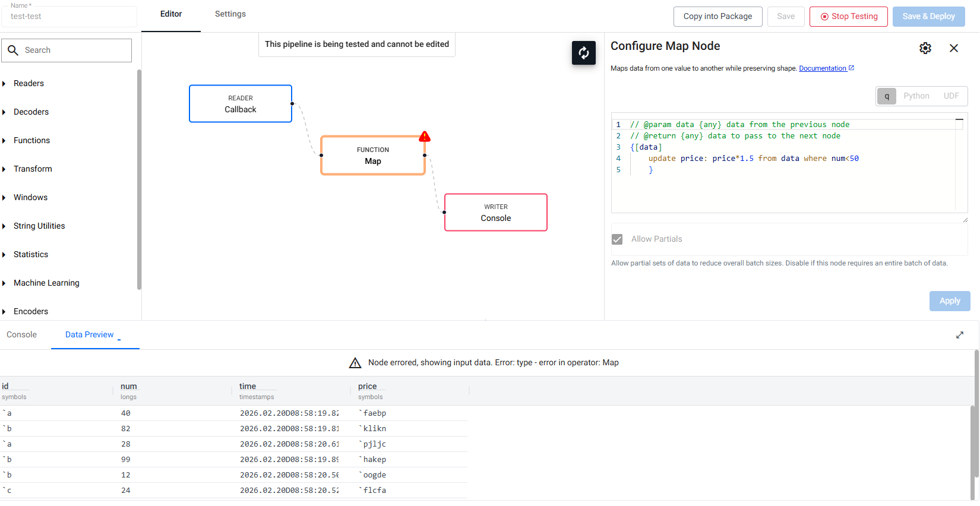Image resolution: width=980 pixels, height=506 pixels.
Task: Click the Save button
Action: coord(786,17)
